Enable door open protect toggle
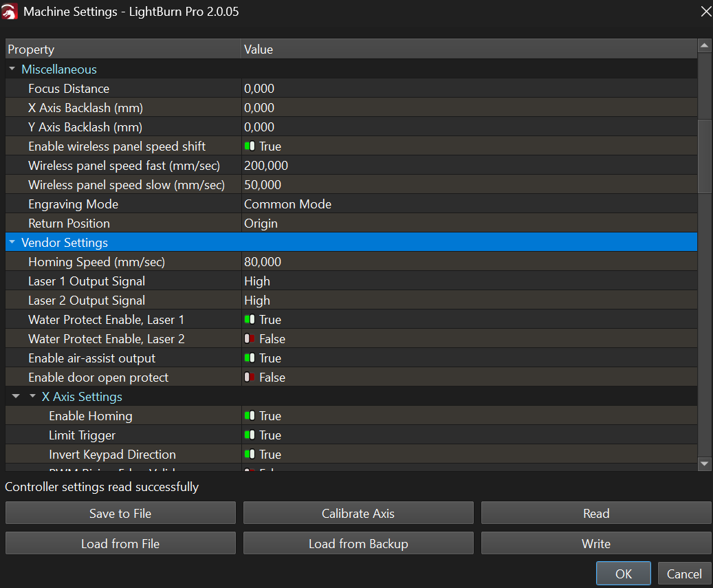713x588 pixels. pyautogui.click(x=250, y=378)
